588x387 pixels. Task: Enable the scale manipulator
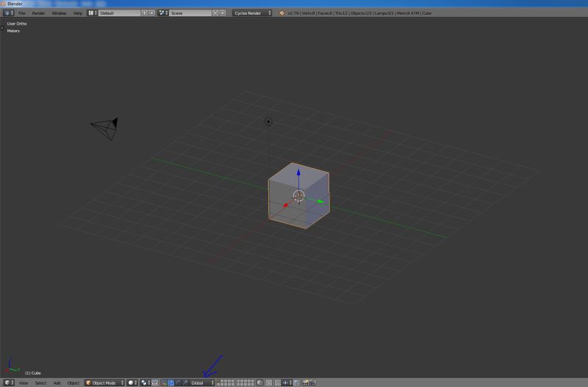185,383
